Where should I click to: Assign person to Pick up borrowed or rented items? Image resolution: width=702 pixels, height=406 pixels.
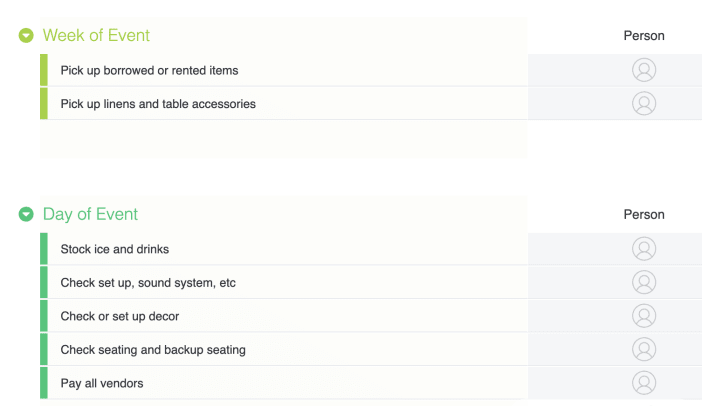(x=644, y=70)
